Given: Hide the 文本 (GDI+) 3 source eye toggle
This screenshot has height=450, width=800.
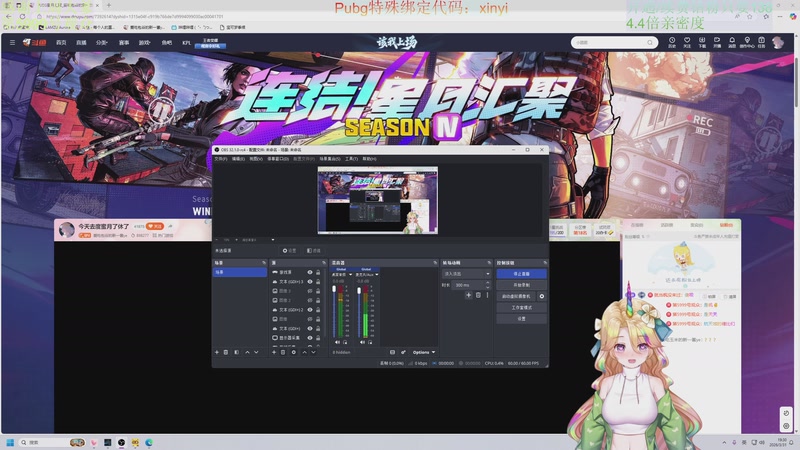Looking at the screenshot, I should pyautogui.click(x=310, y=282).
